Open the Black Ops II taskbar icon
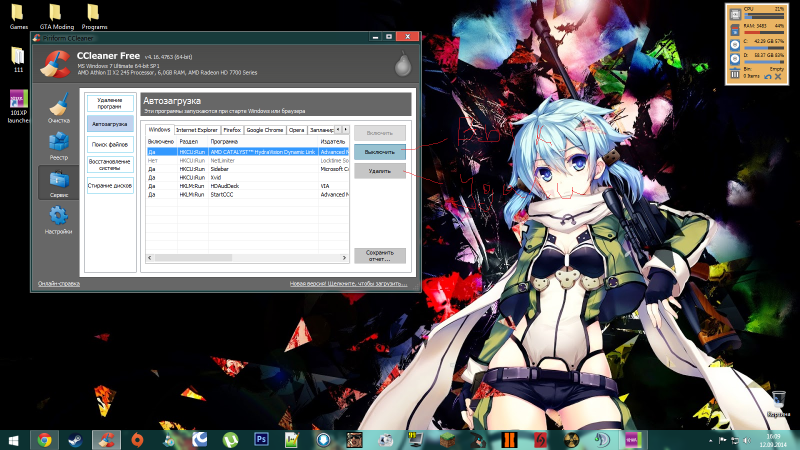Viewport: 800px width, 450px height. [509, 440]
